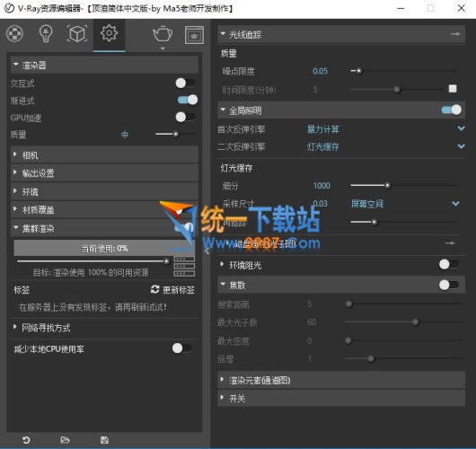Check the 时间限度 checkbox

[453, 89]
